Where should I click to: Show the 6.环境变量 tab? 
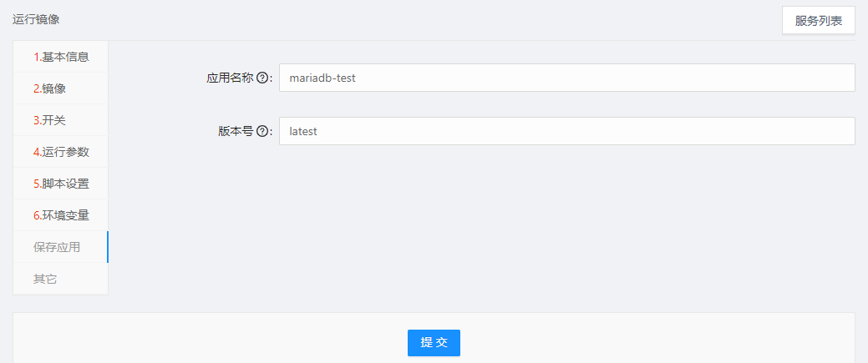61,215
